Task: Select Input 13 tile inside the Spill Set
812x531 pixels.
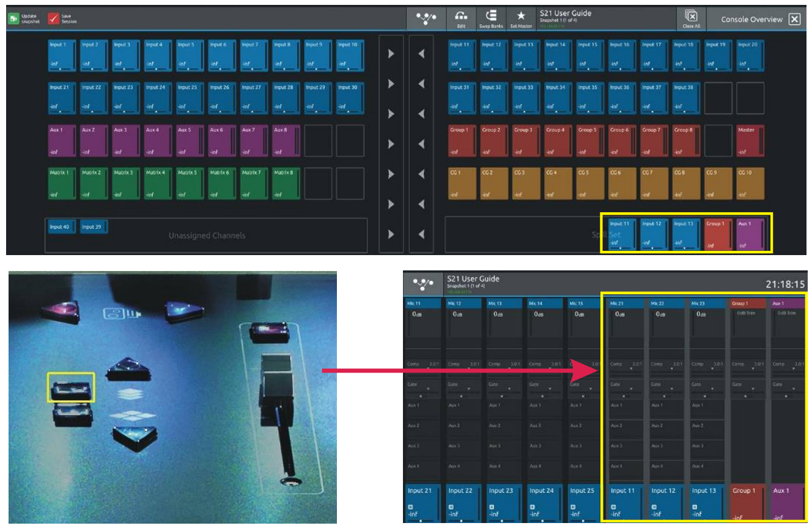Action: click(686, 234)
